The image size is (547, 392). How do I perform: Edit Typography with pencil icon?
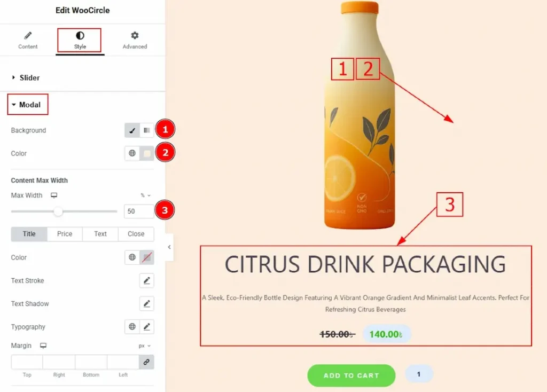pos(146,327)
